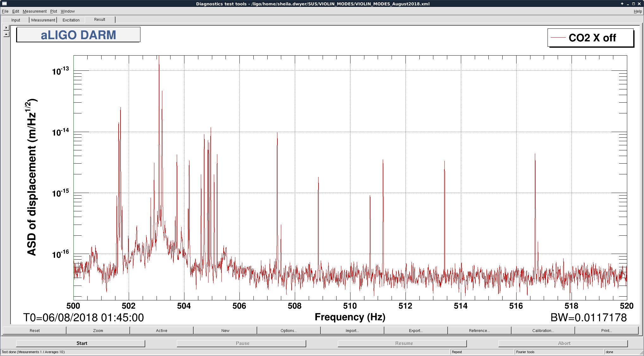Click the aLIGO DARM plot title
The image size is (644, 356).
click(78, 35)
